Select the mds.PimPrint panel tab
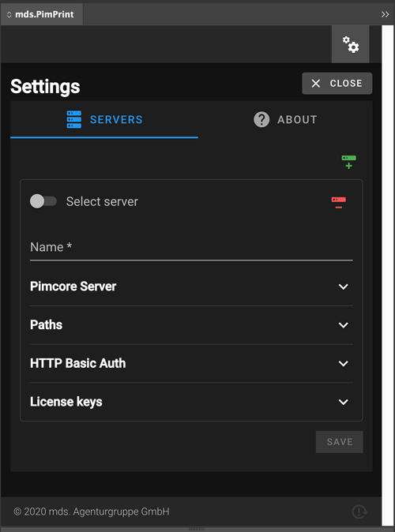Viewport: 395px width, 532px height. (42, 14)
